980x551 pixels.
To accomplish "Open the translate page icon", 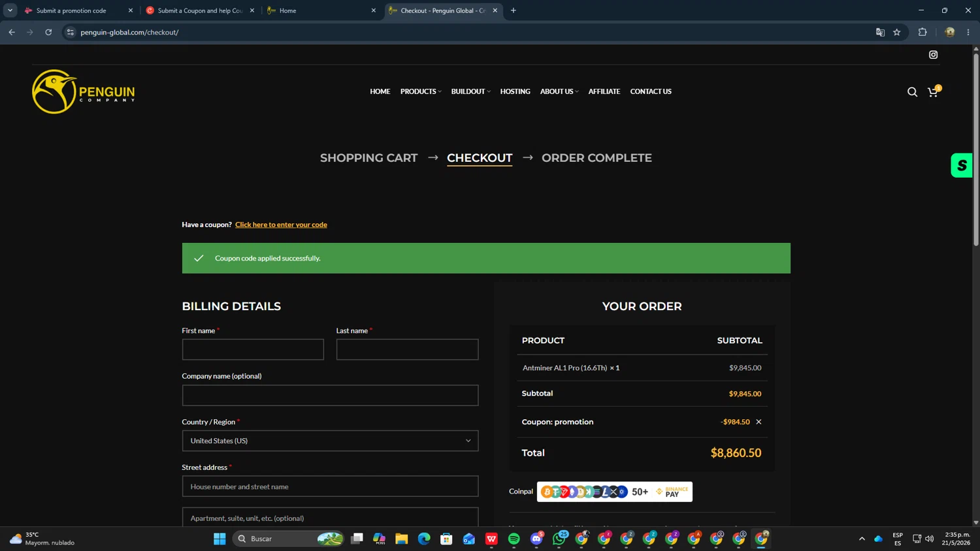I will pyautogui.click(x=880, y=32).
